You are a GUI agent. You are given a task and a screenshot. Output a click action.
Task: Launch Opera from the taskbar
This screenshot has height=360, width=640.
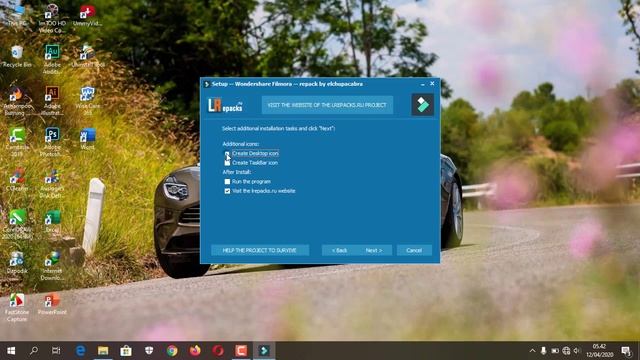tap(218, 351)
